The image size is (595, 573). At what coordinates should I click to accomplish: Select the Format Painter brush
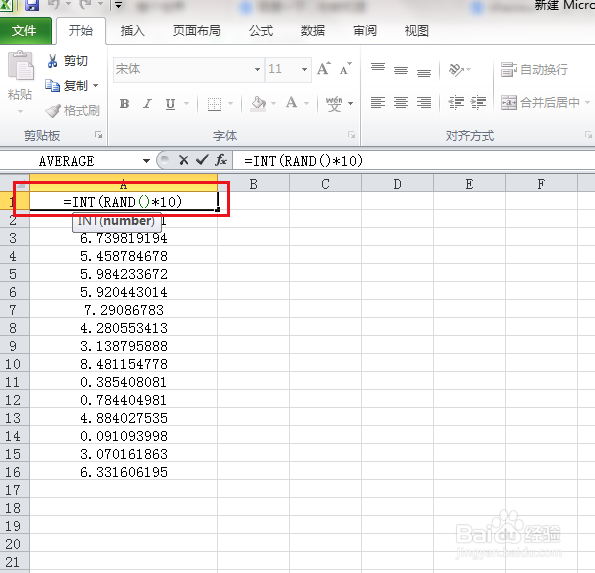tap(72, 110)
